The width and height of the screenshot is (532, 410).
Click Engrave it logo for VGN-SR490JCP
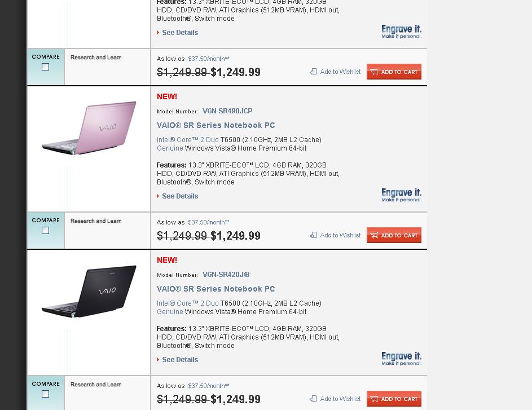401,195
